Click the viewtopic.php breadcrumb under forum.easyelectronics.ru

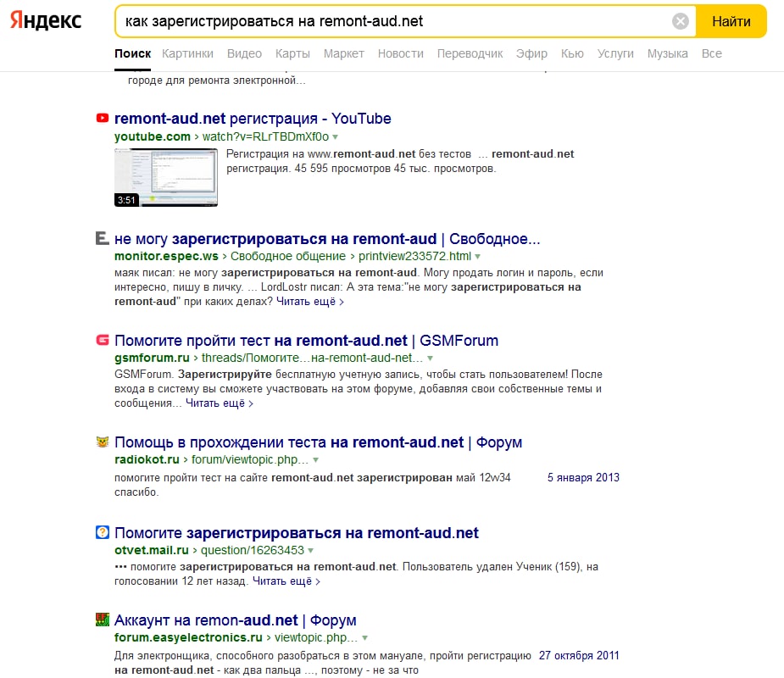(316, 637)
